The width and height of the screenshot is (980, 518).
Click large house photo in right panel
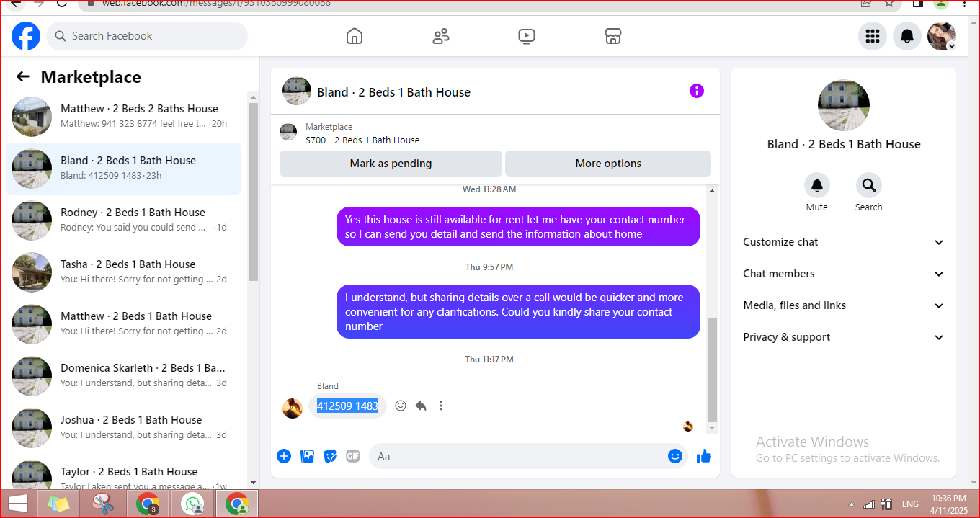pos(844,105)
